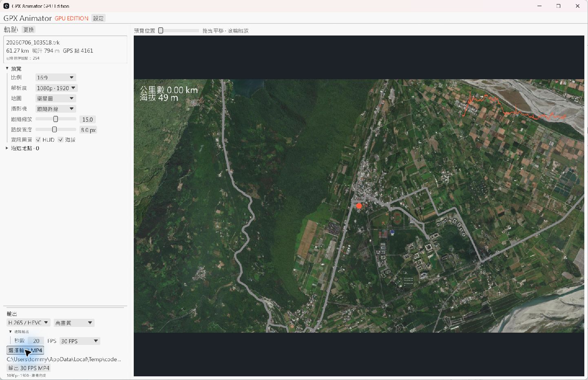Open the 跟隨路線 camera mode dropdown
588x380 pixels.
click(x=55, y=109)
